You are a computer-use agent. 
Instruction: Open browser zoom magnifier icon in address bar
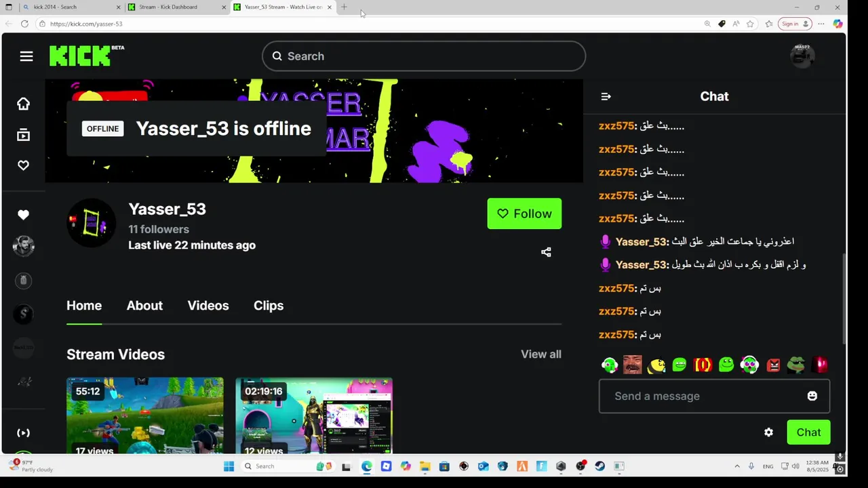[707, 24]
